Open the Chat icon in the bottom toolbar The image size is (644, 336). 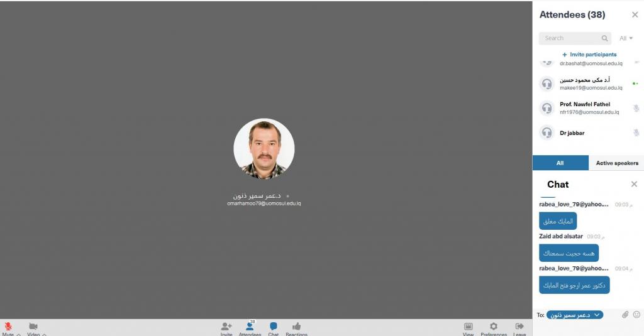click(274, 327)
